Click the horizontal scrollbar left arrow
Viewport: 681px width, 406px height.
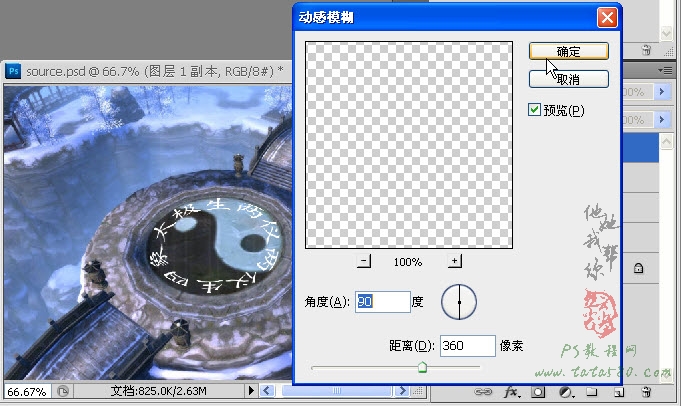click(x=267, y=391)
